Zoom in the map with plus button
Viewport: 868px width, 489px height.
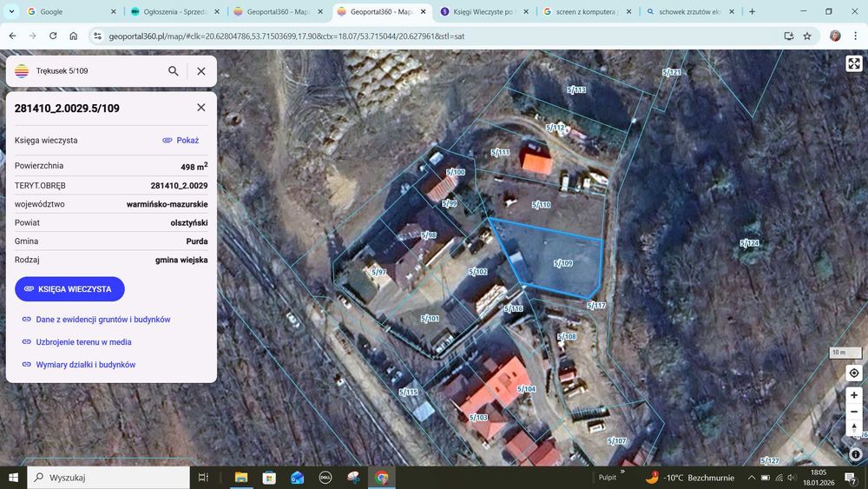click(854, 395)
